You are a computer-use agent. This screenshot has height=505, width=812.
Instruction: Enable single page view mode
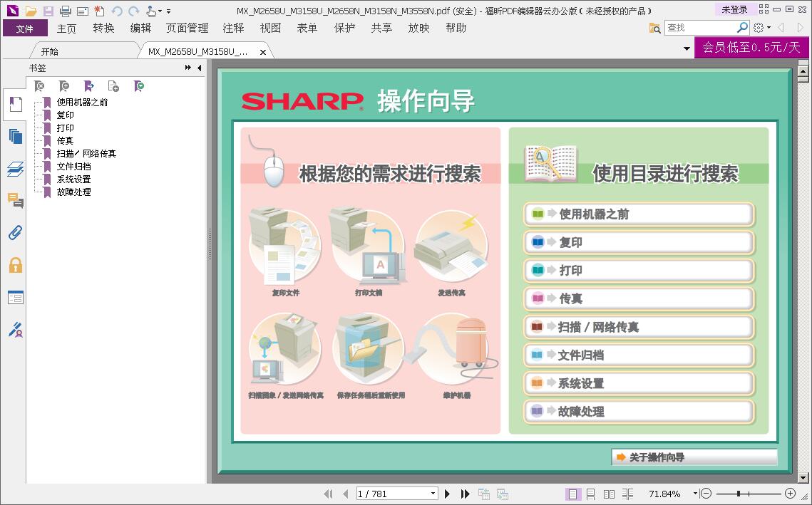click(572, 494)
